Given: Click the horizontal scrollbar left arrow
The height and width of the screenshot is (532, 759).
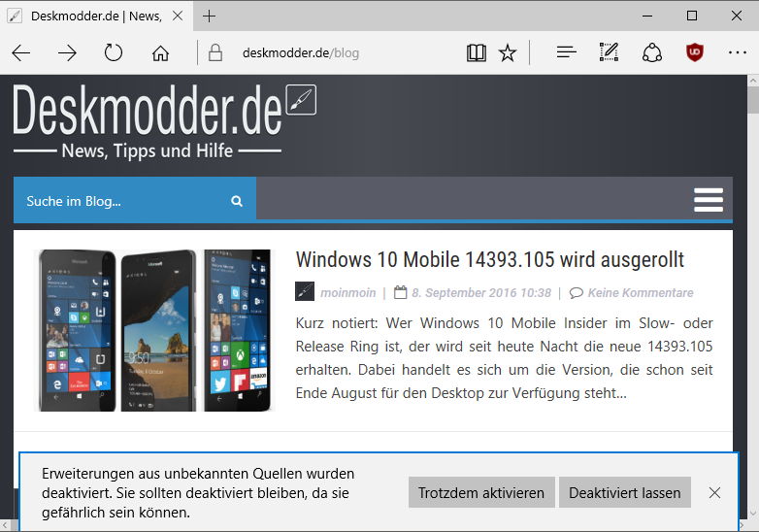Looking at the screenshot, I should [4, 525].
